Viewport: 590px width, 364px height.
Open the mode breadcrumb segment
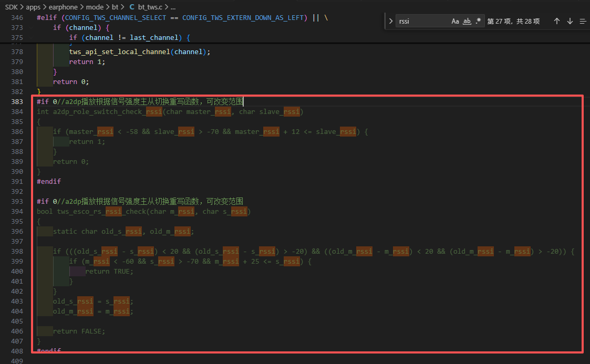[x=95, y=7]
